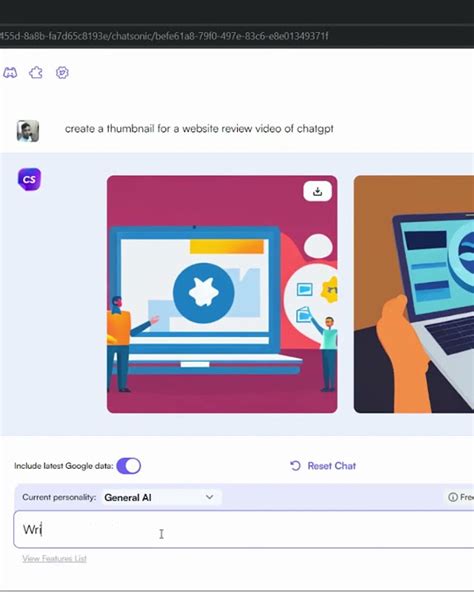
Task: Open the gear with heart settings icon
Action: (x=62, y=72)
